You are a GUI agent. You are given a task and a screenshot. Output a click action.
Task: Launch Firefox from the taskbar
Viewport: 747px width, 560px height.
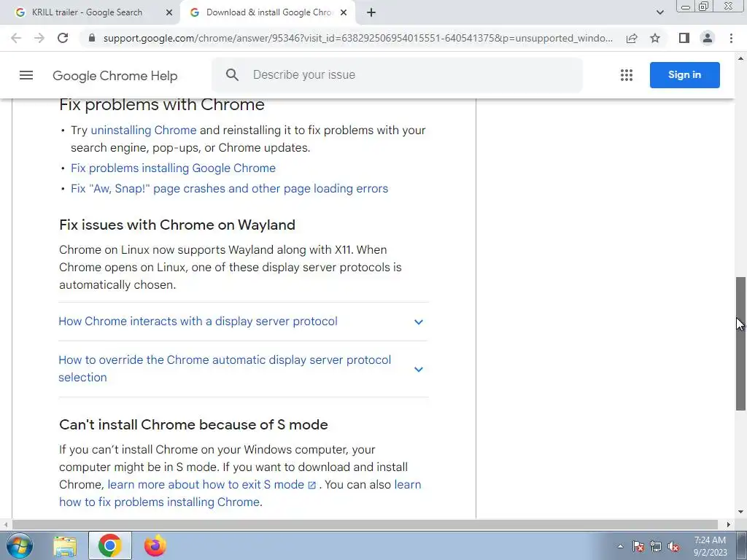click(155, 545)
